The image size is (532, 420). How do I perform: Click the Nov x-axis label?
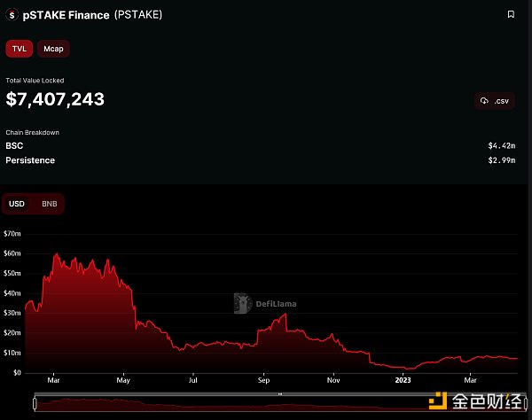[333, 380]
